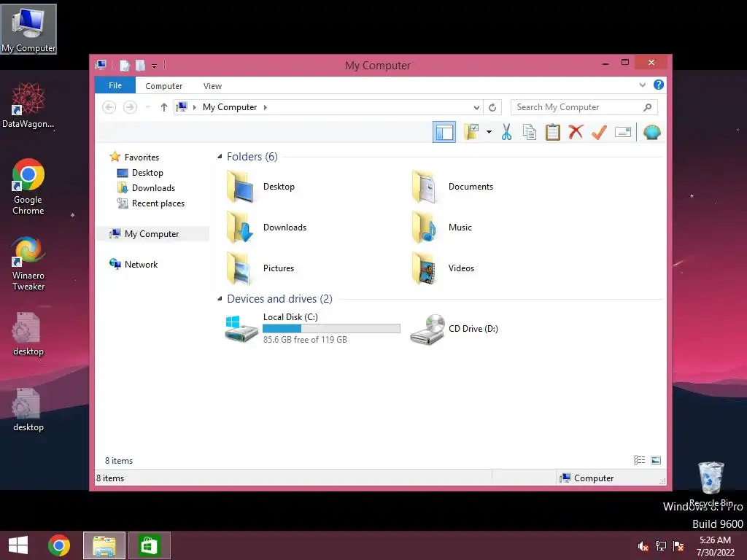
Task: Open Google Chrome desktop shortcut
Action: (28, 187)
